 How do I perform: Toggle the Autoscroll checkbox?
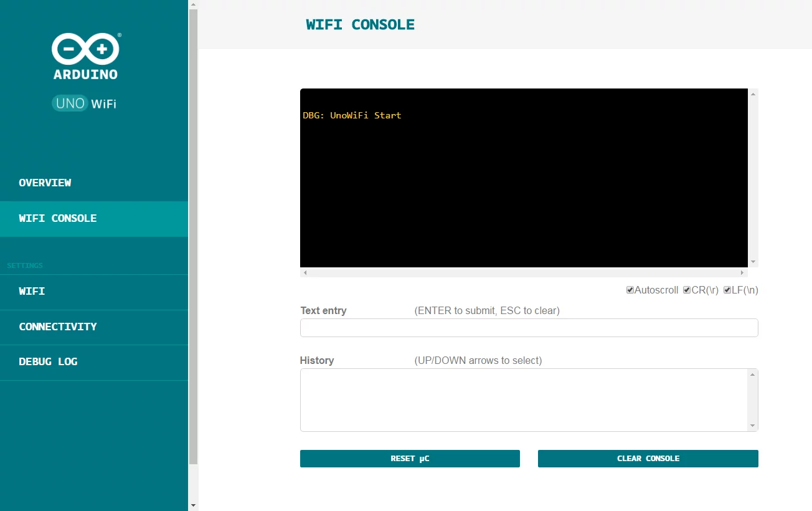pos(630,290)
